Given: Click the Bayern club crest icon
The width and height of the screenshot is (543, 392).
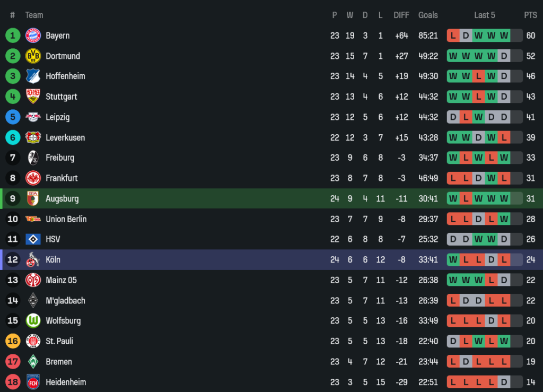Looking at the screenshot, I should coord(33,36).
